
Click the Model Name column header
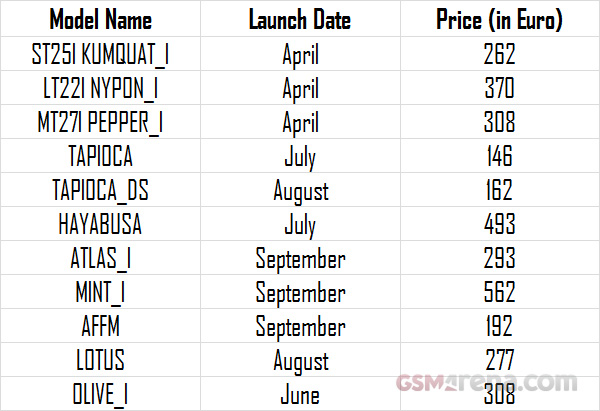[x=100, y=20]
